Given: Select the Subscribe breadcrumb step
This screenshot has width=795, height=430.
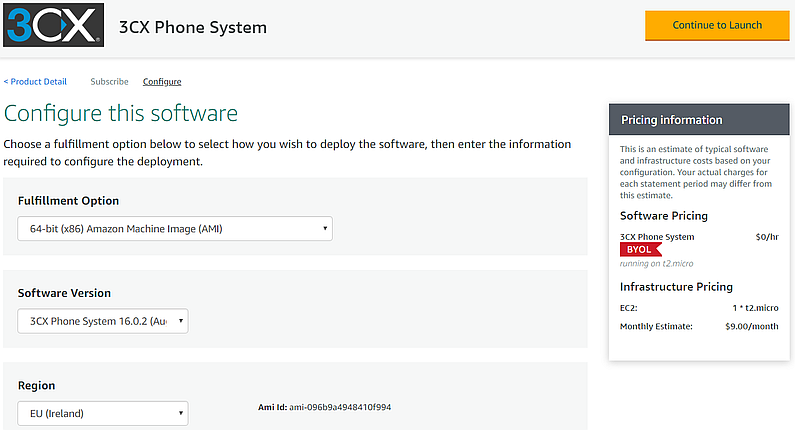Looking at the screenshot, I should pyautogui.click(x=110, y=82).
